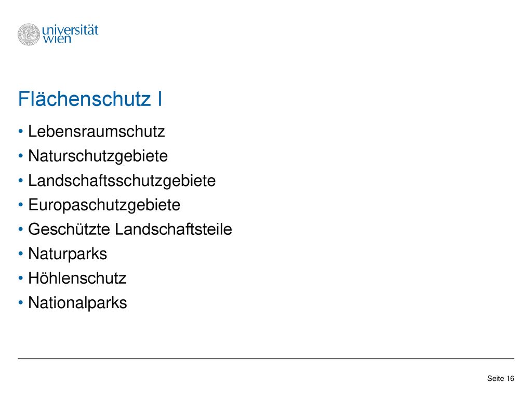Click the bullet dot before Lebensraumschutz
This screenshot has height=399, width=532.
[x=21, y=131]
